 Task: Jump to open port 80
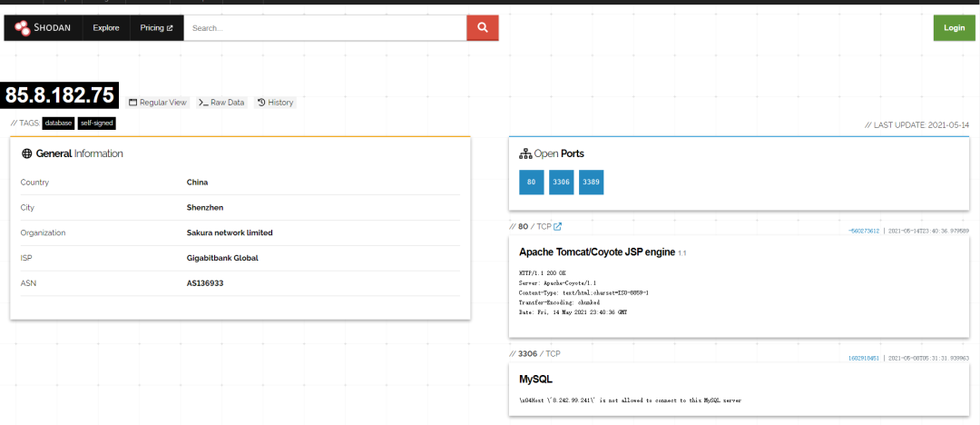[531, 183]
